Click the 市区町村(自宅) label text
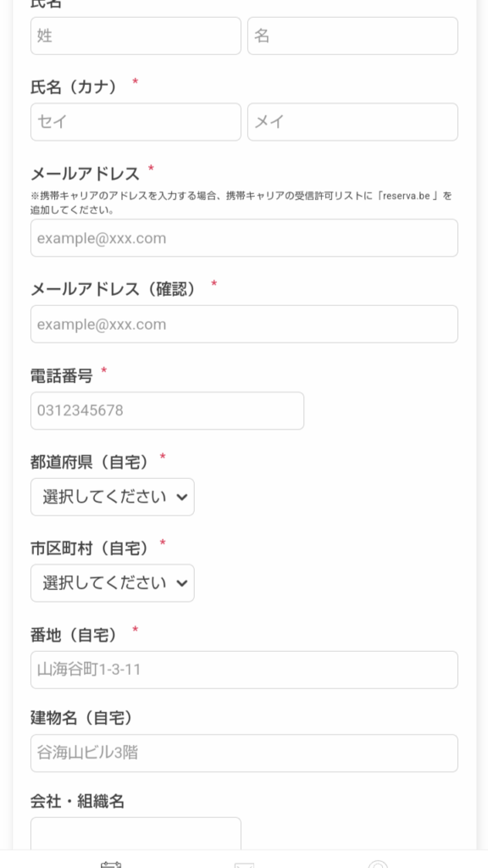Viewport: 488px width, 868px height. [90, 548]
